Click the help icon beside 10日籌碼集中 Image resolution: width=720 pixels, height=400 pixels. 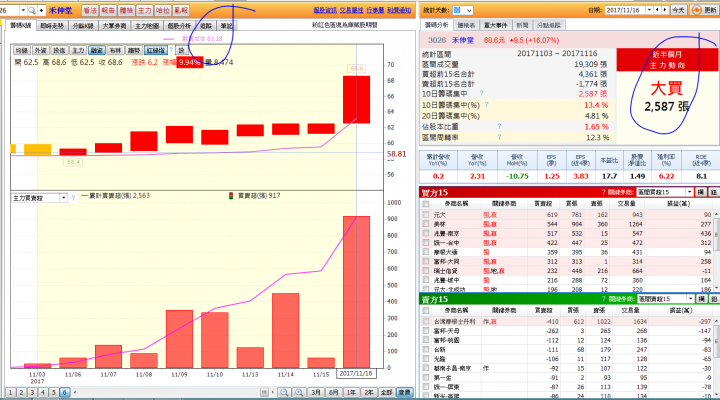click(x=482, y=93)
